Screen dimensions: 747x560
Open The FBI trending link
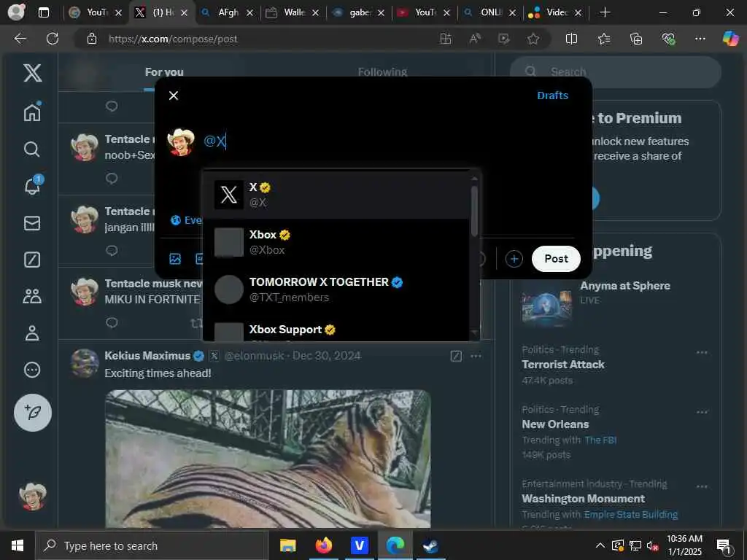(x=601, y=440)
